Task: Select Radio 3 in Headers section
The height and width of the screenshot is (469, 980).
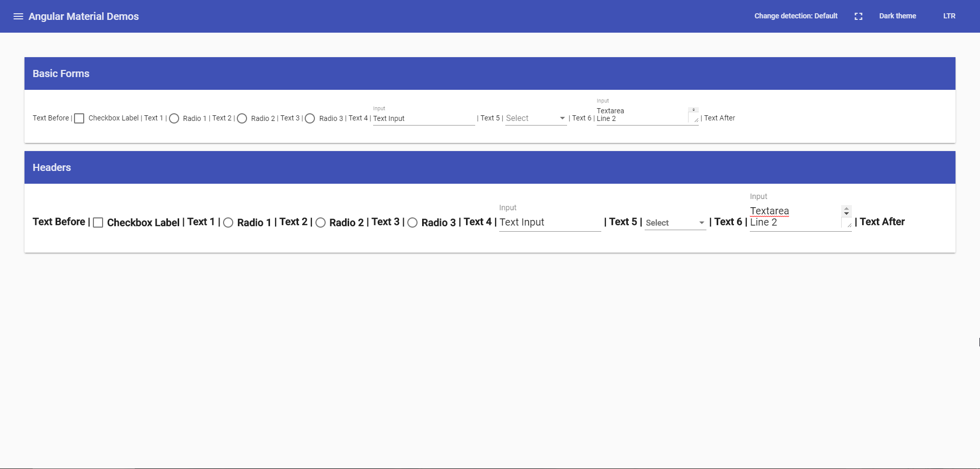Action: [412, 223]
